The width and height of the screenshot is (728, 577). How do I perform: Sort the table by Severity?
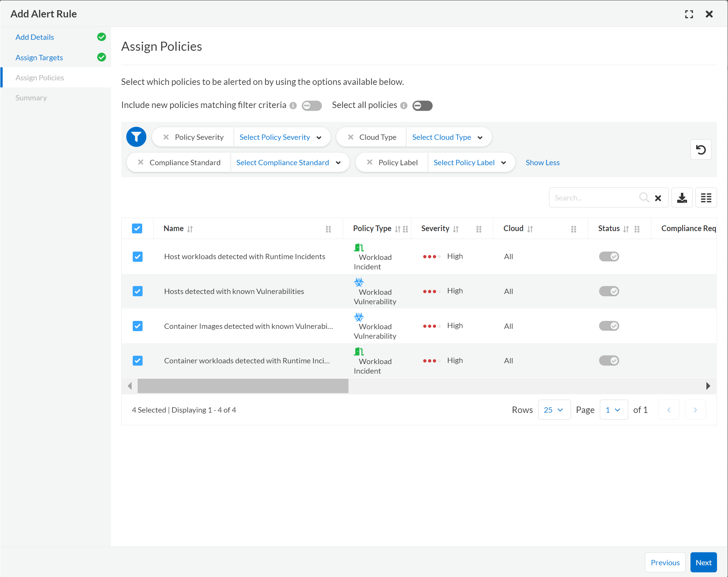pyautogui.click(x=456, y=229)
